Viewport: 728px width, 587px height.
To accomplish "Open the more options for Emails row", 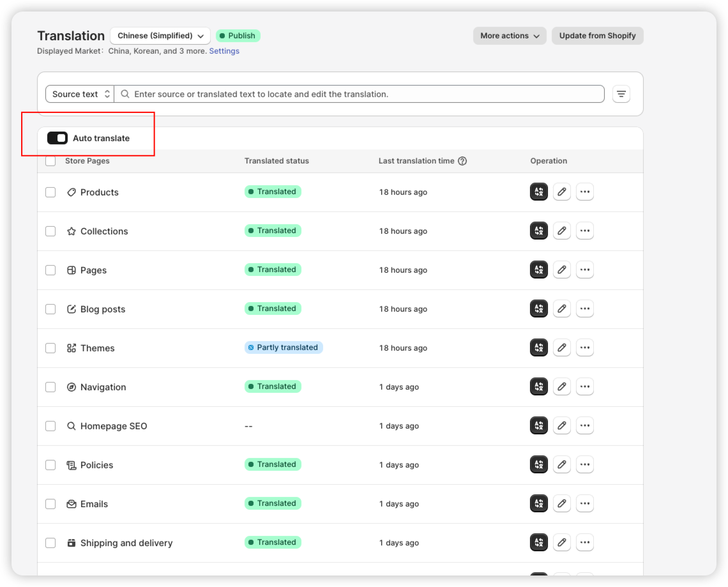I will click(584, 504).
